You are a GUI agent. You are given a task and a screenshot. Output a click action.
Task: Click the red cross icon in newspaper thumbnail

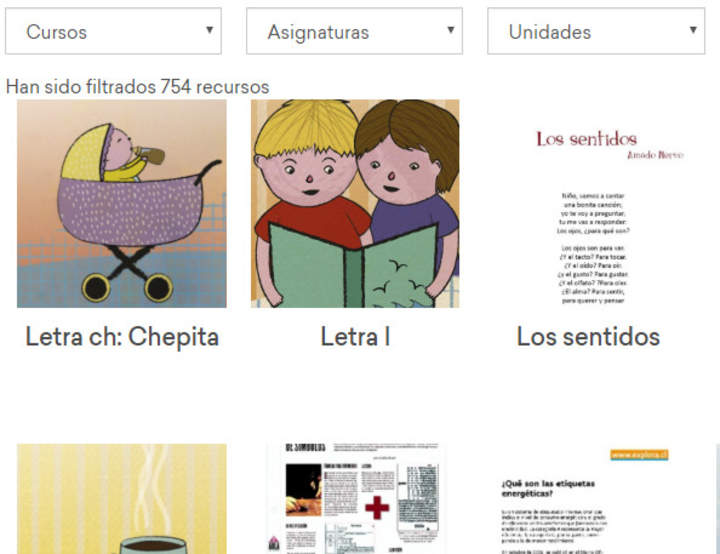[377, 507]
